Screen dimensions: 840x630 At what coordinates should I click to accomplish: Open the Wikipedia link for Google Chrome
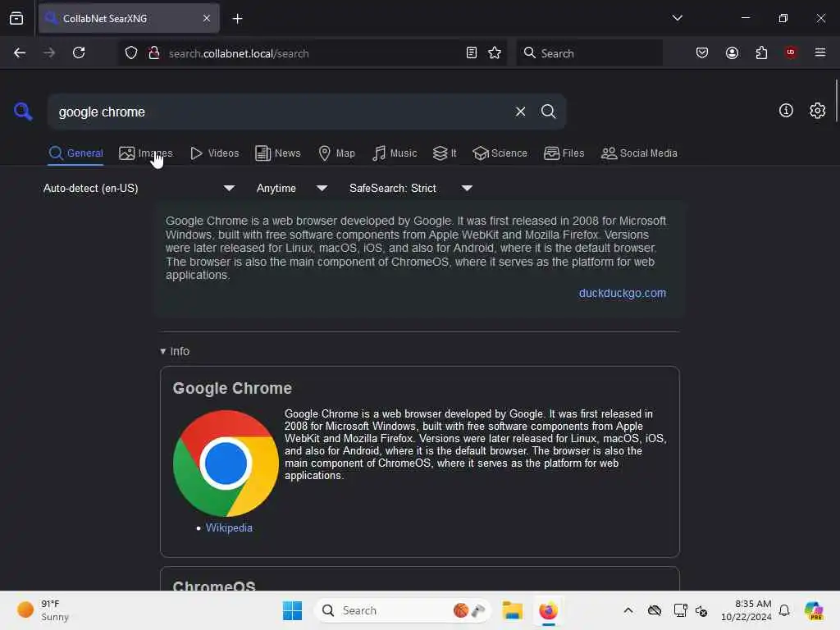click(229, 527)
